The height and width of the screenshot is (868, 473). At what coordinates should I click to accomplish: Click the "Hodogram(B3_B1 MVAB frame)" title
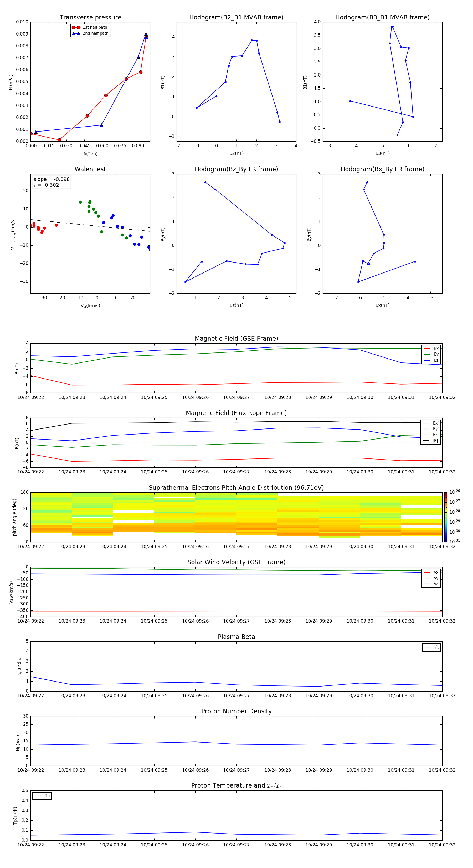point(382,18)
